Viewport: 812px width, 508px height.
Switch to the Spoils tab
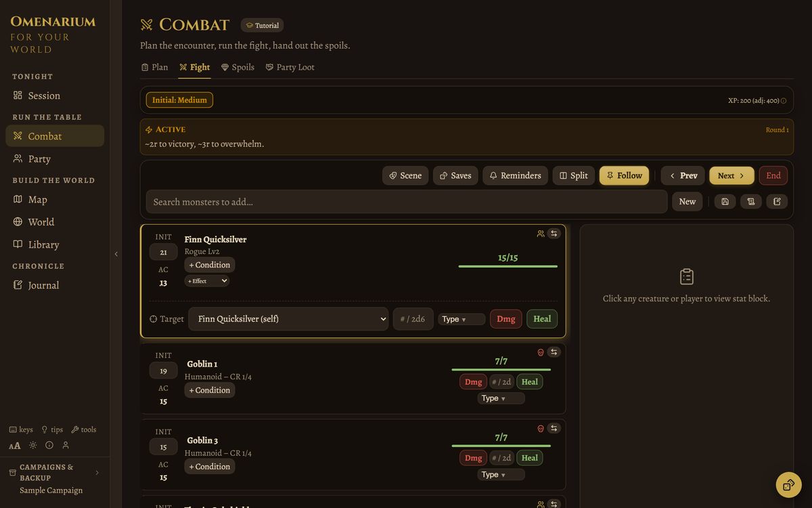click(x=238, y=67)
